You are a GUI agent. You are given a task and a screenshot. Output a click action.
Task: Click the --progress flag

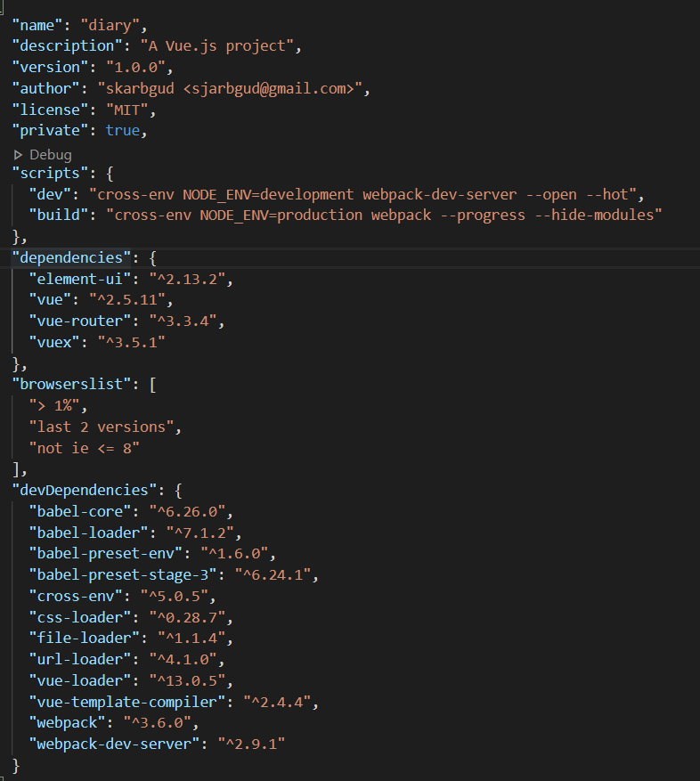pyautogui.click(x=483, y=215)
